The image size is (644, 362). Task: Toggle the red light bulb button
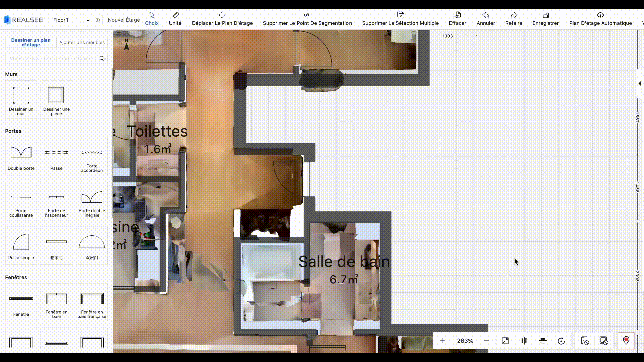pyautogui.click(x=626, y=341)
